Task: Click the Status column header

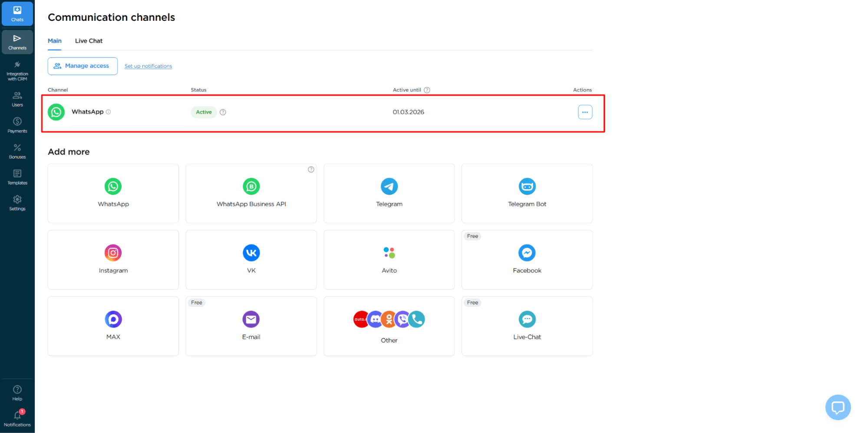Action: (198, 90)
